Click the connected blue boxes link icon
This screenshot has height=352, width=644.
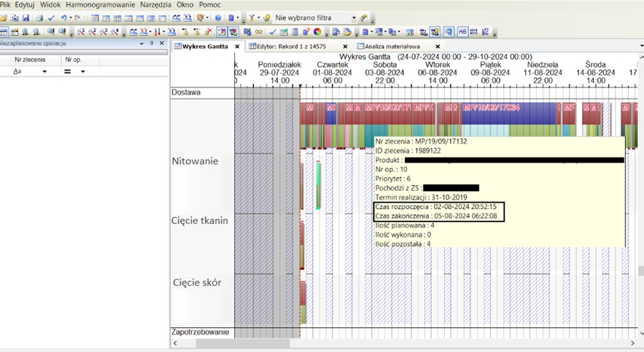point(424,31)
